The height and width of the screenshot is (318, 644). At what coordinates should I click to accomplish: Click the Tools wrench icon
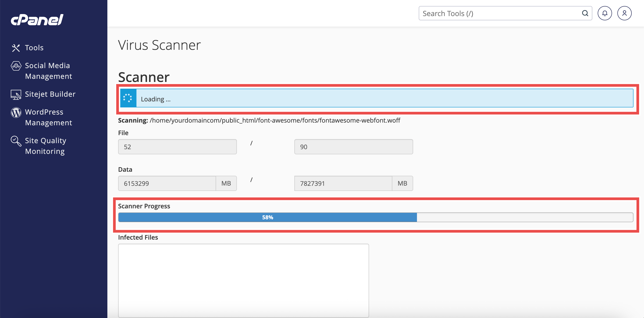(16, 48)
